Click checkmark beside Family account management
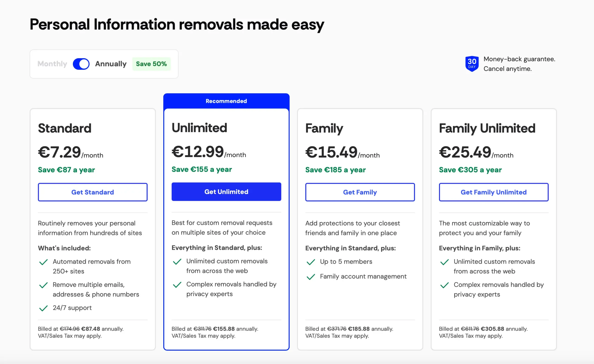594x364 pixels. click(x=311, y=277)
